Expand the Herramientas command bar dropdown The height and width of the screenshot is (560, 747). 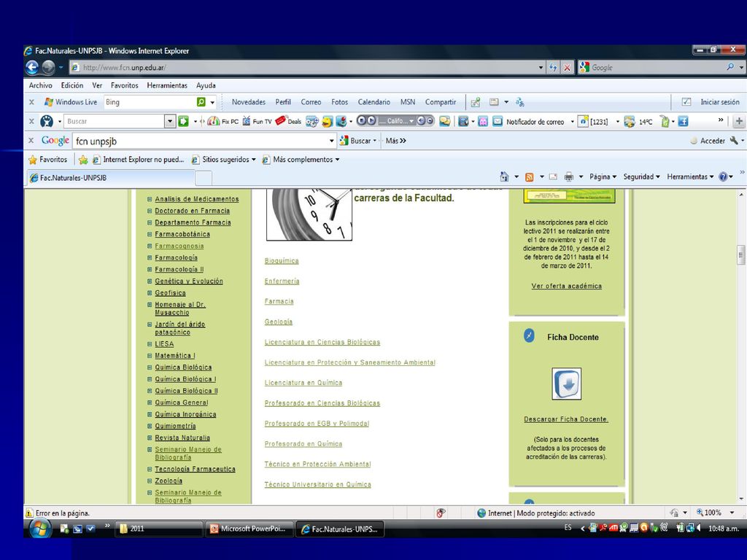click(690, 176)
